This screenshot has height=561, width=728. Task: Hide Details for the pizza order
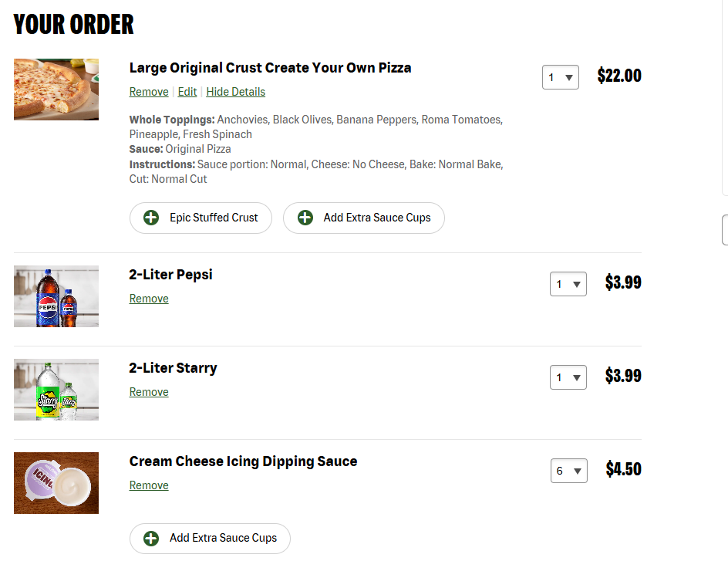(235, 92)
